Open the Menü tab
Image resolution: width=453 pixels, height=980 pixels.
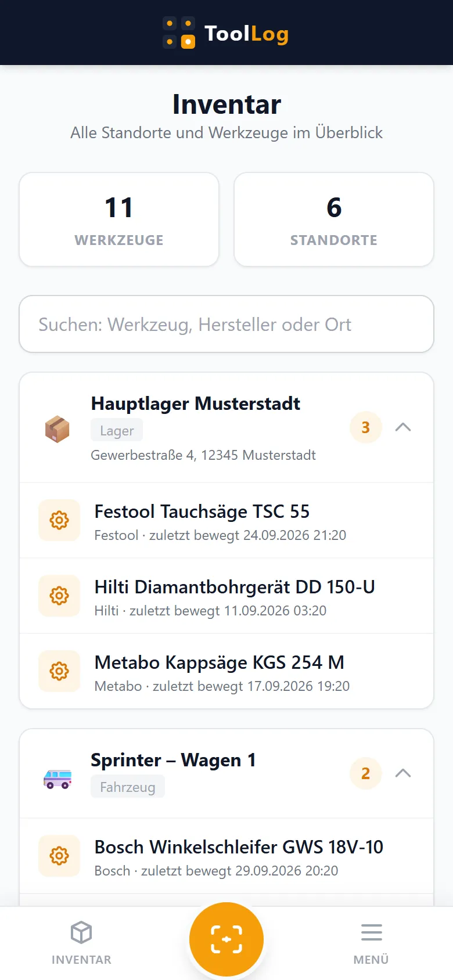tap(371, 943)
